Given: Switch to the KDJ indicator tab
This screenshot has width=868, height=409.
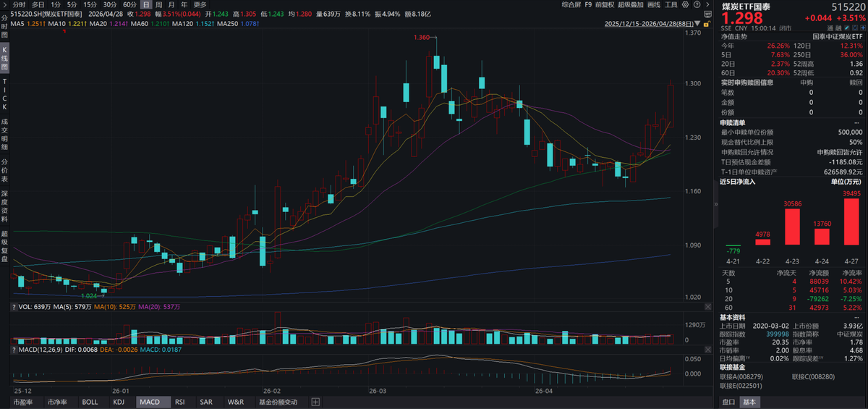Looking at the screenshot, I should click(x=119, y=402).
